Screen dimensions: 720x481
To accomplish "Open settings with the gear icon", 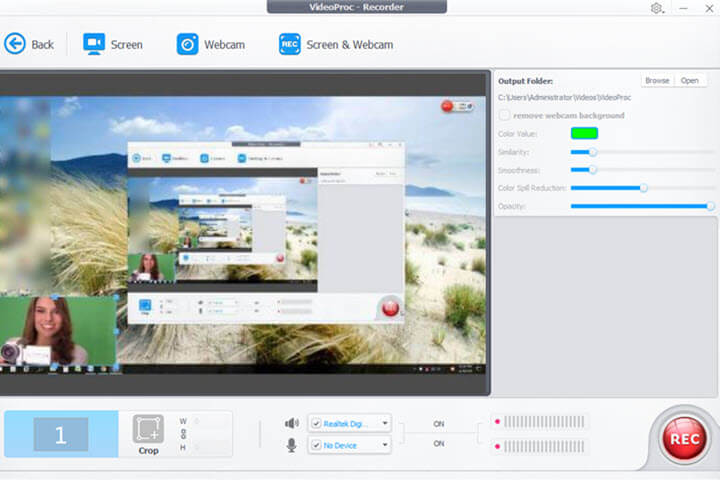I will pyautogui.click(x=657, y=8).
